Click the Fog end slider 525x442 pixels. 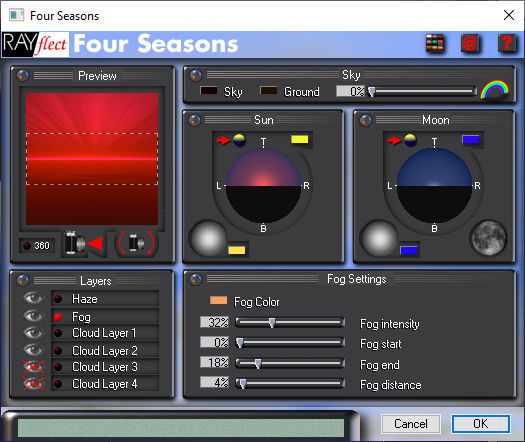pyautogui.click(x=290, y=363)
